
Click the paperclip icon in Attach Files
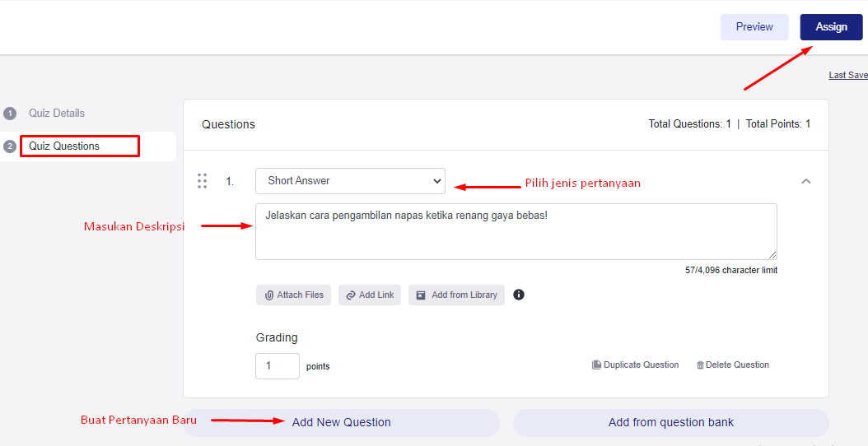269,295
